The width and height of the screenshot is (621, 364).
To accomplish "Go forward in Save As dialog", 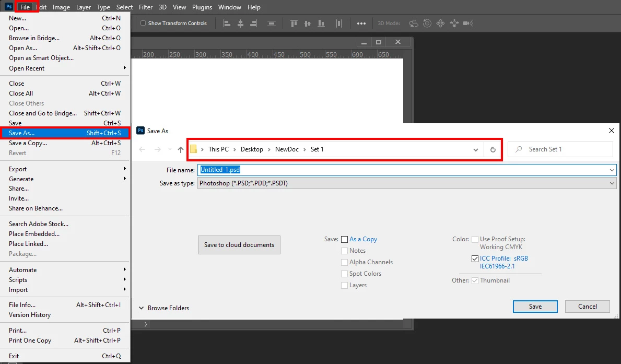I will point(157,149).
